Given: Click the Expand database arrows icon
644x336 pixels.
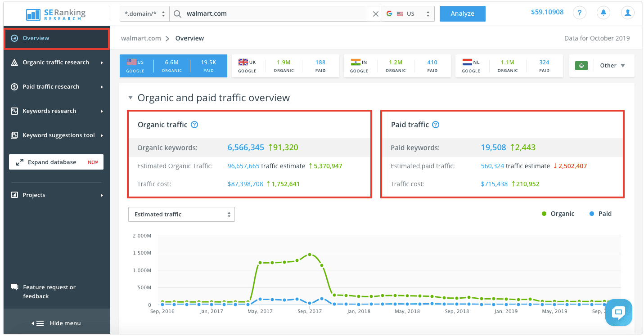Looking at the screenshot, I should [20, 162].
